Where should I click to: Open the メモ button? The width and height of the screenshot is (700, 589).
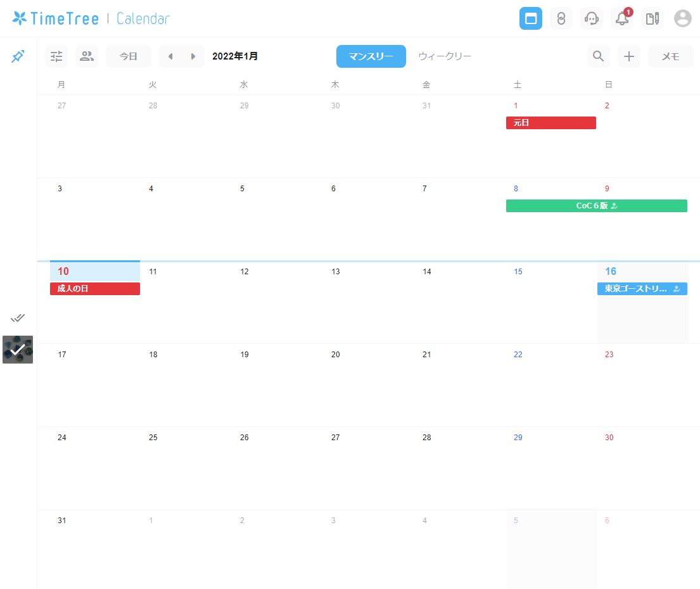pyautogui.click(x=670, y=56)
